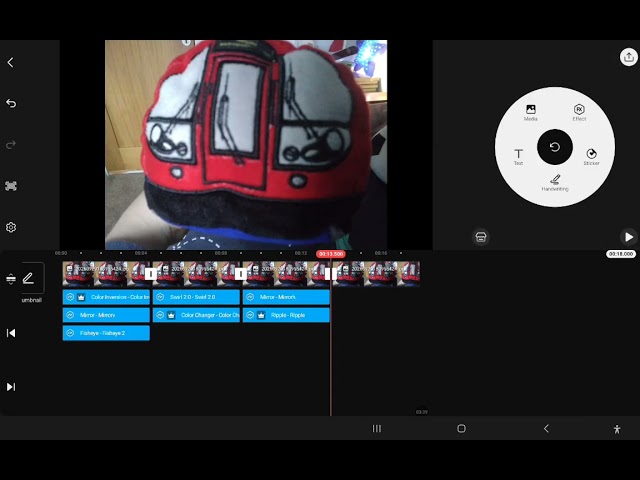Select the first video clip in the timeline
Image resolution: width=640 pixels, height=480 pixels.
104,273
